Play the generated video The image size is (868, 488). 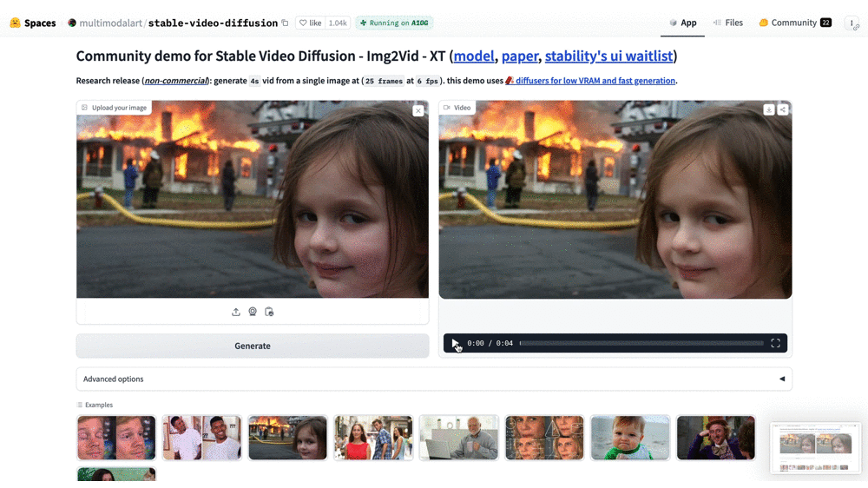(x=455, y=344)
